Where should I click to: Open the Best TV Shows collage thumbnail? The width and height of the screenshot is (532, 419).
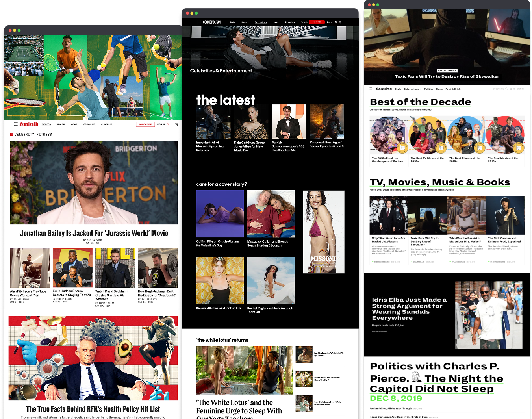[428, 135]
